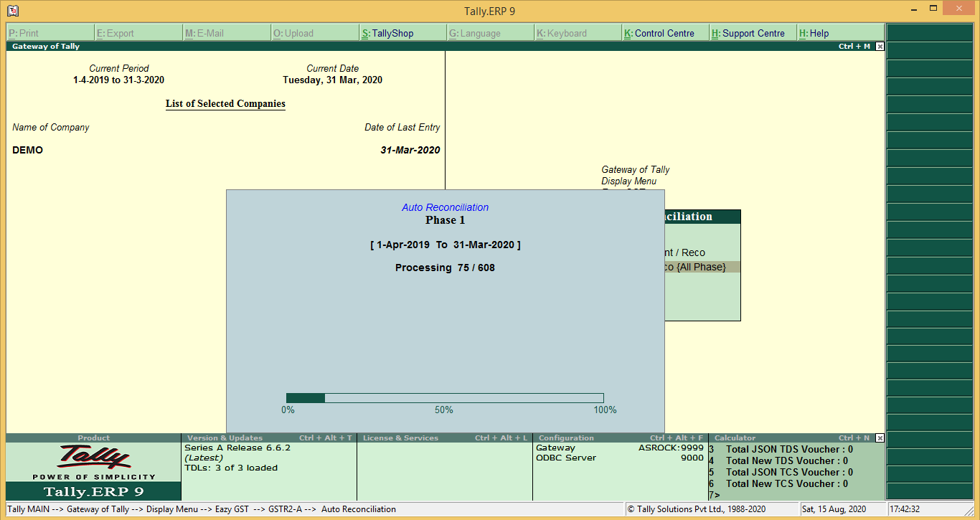Select the highlighted {All Phase} reco menu entry

(x=702, y=267)
